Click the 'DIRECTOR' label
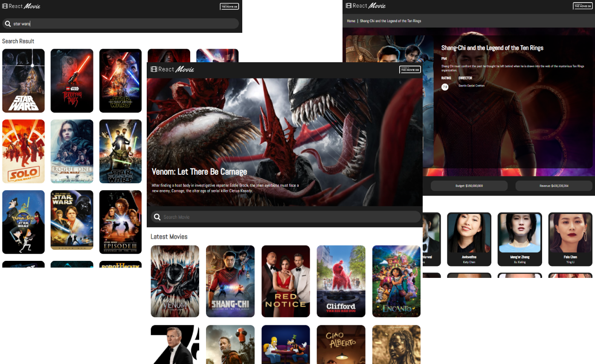595x364 pixels. (x=465, y=78)
